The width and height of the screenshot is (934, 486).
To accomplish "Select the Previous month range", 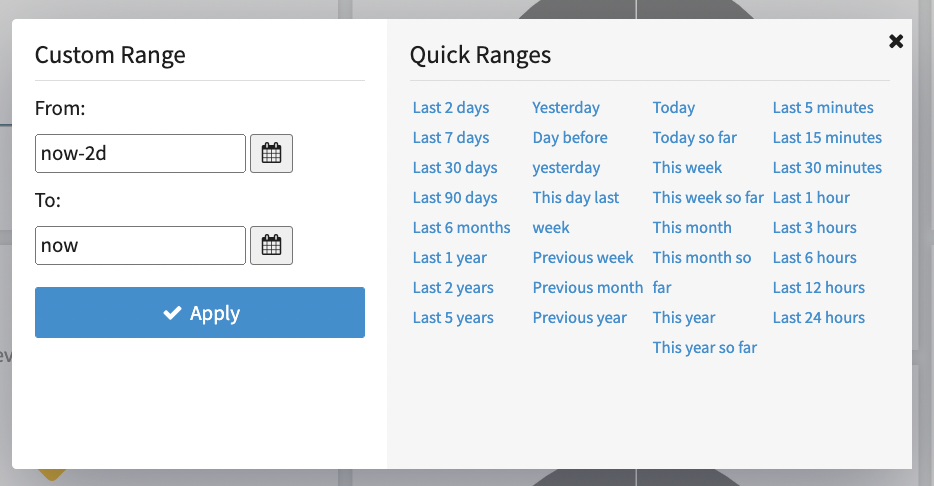I will click(588, 288).
